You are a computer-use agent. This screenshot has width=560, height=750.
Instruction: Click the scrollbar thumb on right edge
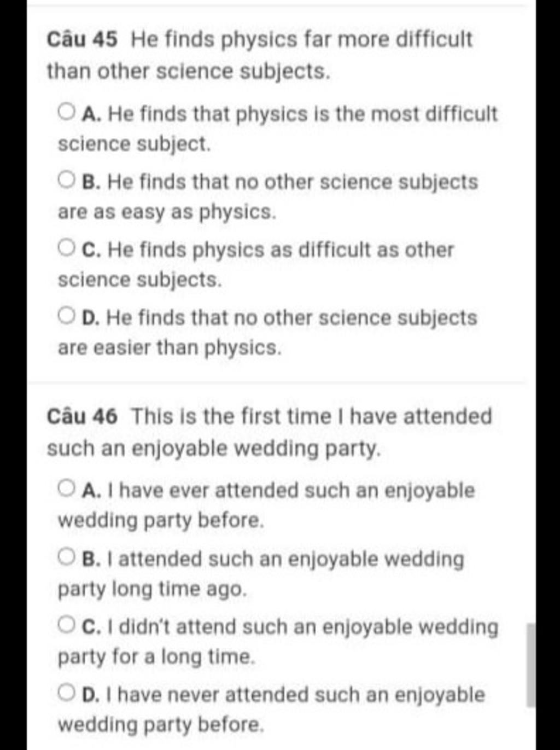click(530, 665)
